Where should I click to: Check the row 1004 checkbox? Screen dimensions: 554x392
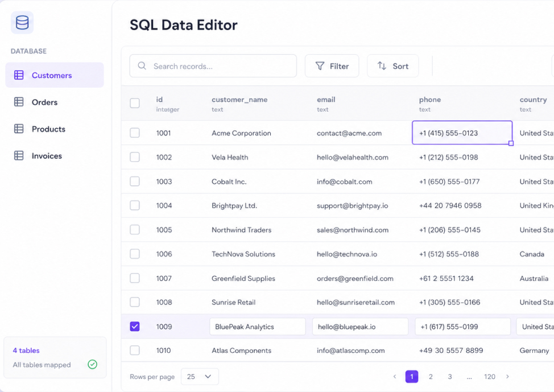pos(135,205)
